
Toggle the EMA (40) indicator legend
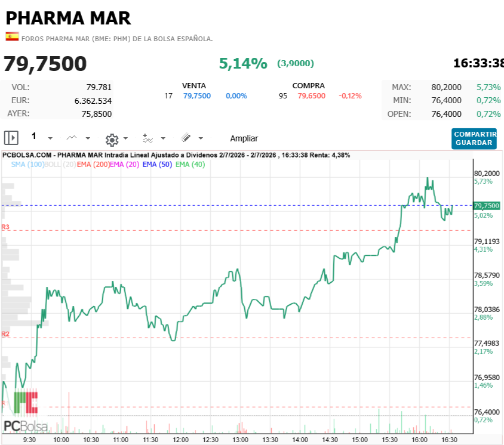pyautogui.click(x=190, y=165)
